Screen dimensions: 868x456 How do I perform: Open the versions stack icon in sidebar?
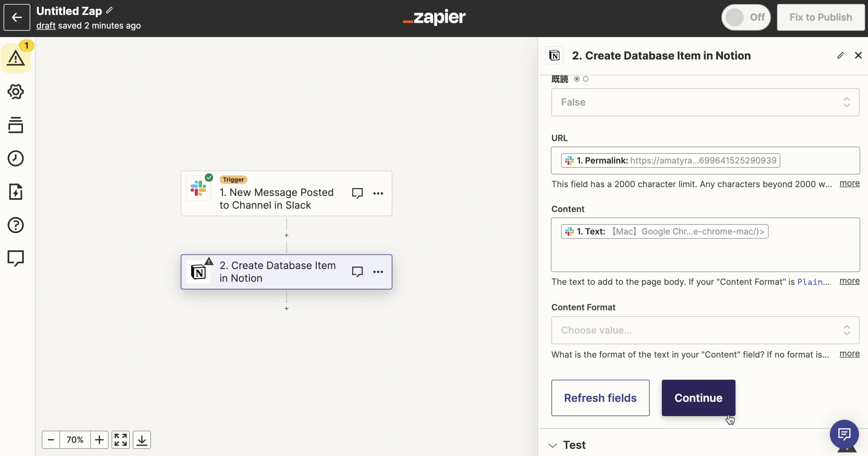click(16, 125)
